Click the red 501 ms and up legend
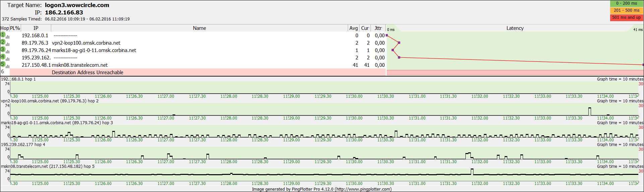Screen dimensions: 644x192 pyautogui.click(x=627, y=17)
